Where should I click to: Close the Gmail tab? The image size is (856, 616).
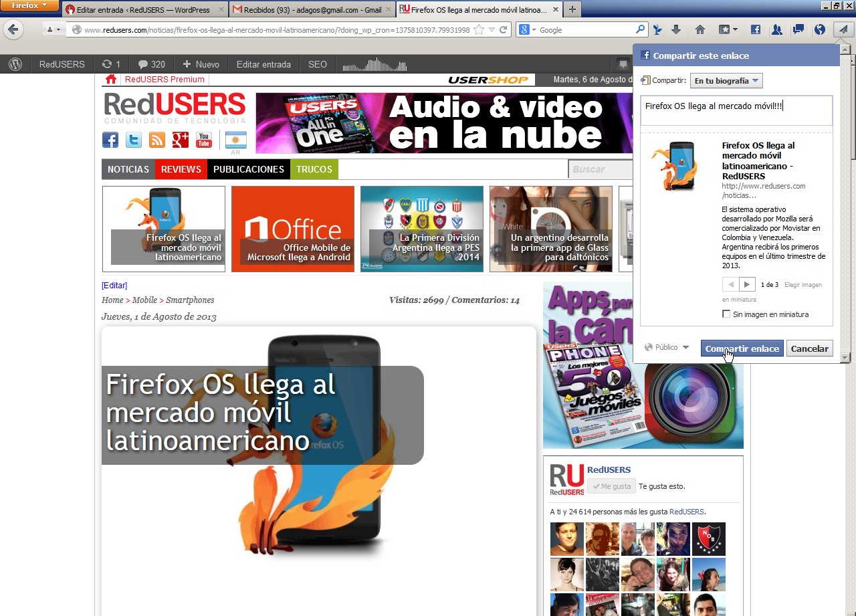(x=388, y=10)
